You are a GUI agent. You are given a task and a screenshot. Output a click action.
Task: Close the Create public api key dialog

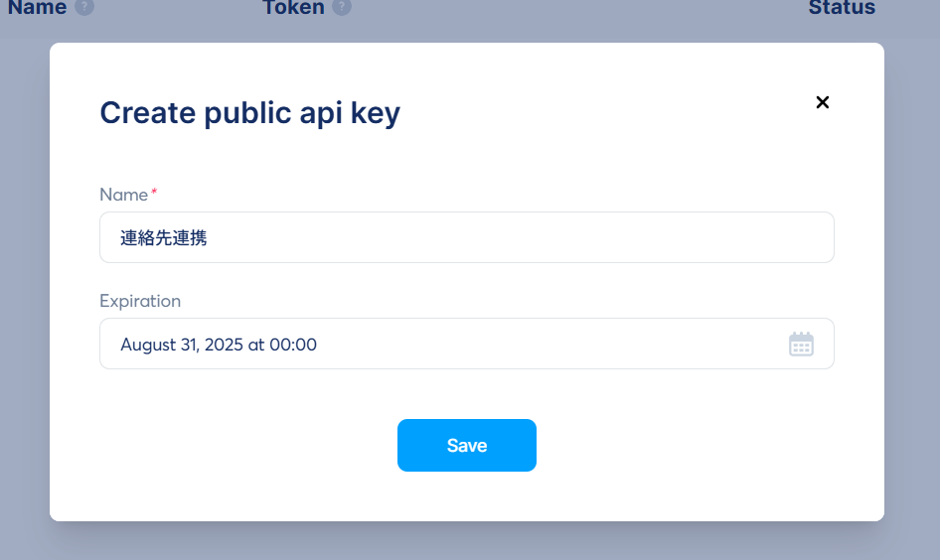coord(822,102)
